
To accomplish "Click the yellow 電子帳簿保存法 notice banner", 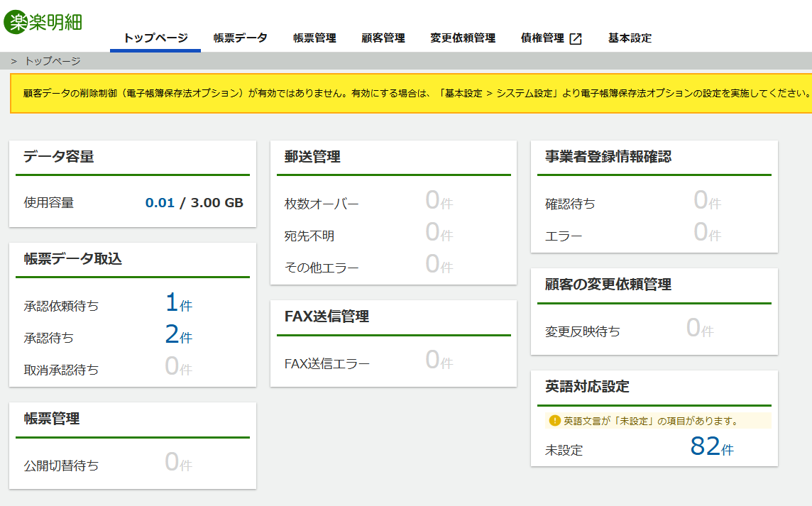I will click(x=412, y=94).
